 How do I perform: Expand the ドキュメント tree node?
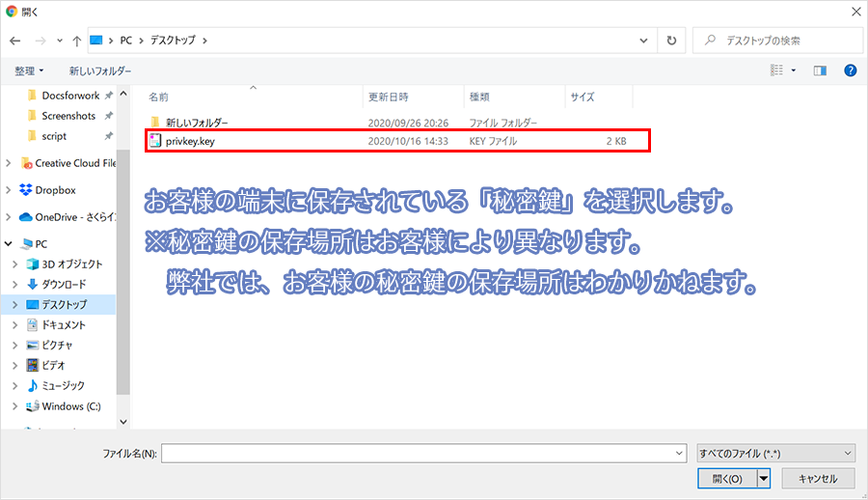pyautogui.click(x=14, y=325)
